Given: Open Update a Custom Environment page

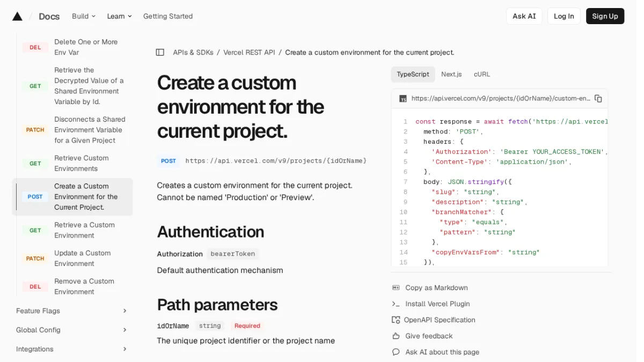Looking at the screenshot, I should (82, 258).
